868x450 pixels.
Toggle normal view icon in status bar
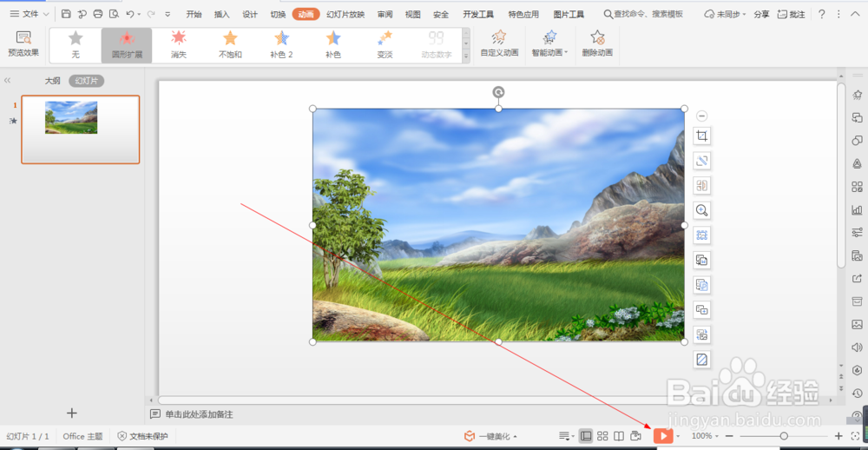coord(586,436)
